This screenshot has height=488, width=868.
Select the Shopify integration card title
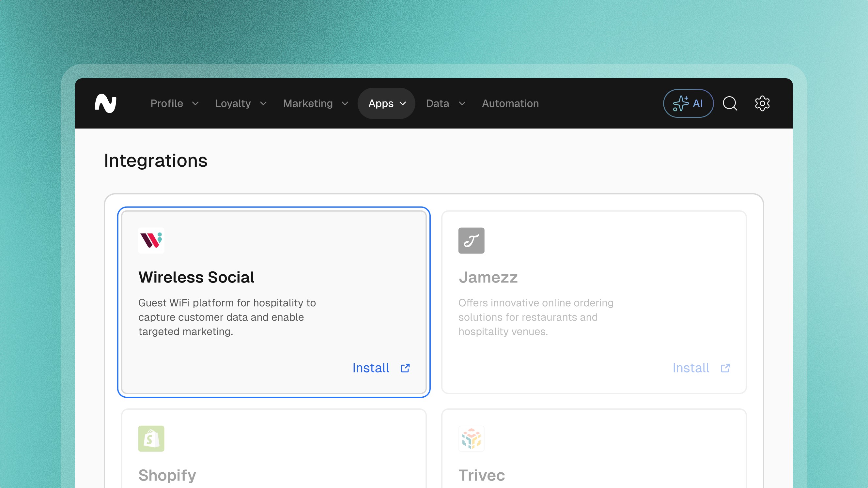point(167,475)
